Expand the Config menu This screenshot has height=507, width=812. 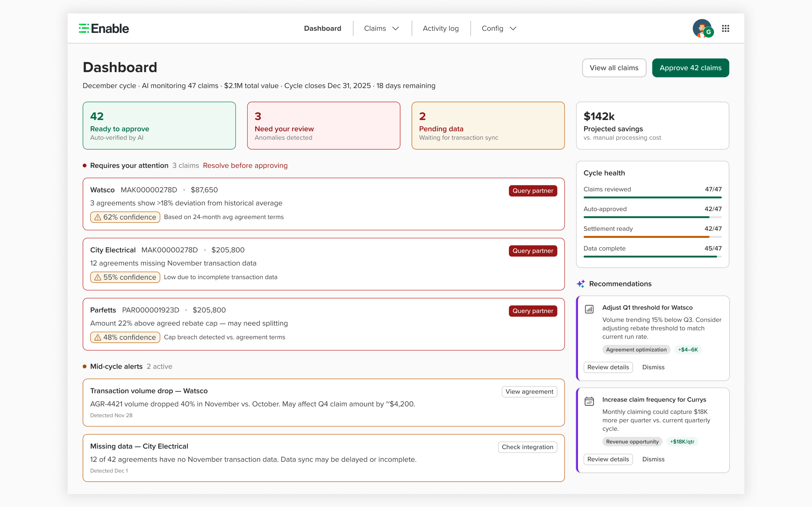498,28
